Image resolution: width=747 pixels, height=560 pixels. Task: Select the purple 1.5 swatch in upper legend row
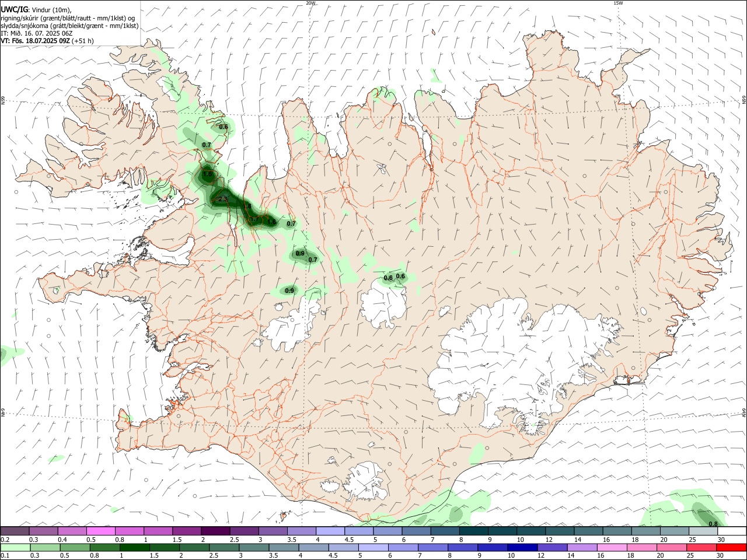[187, 531]
